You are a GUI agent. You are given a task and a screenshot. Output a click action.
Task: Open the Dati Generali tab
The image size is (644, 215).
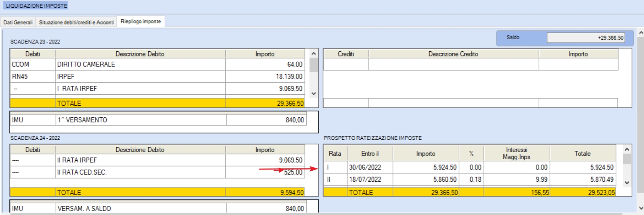click(x=18, y=22)
